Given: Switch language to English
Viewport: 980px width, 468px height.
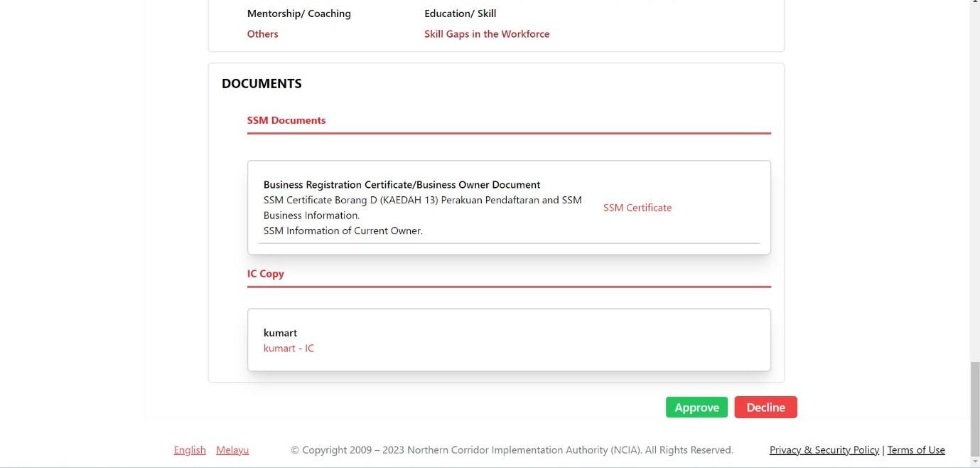Looking at the screenshot, I should click(190, 450).
